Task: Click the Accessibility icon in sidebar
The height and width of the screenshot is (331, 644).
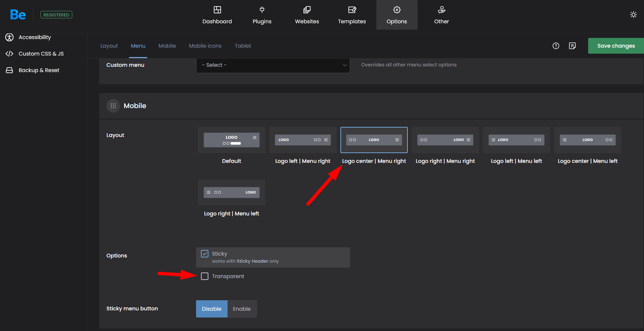Action: [9, 37]
